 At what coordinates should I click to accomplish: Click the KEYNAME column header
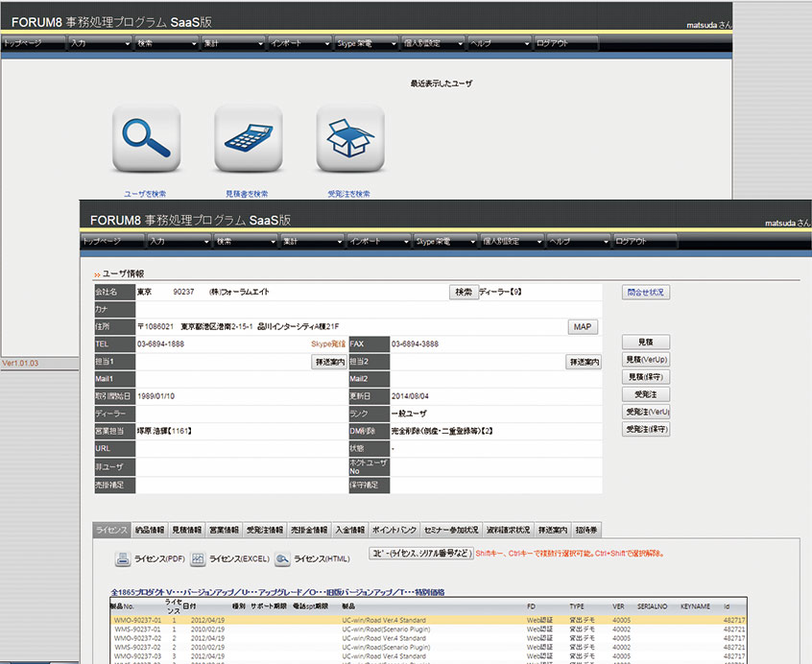(696, 606)
